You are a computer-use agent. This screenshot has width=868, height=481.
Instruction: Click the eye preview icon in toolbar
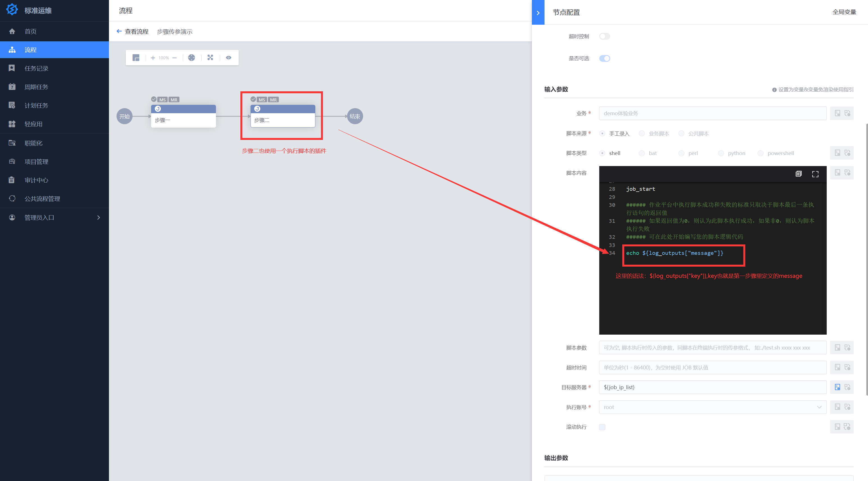pyautogui.click(x=229, y=58)
